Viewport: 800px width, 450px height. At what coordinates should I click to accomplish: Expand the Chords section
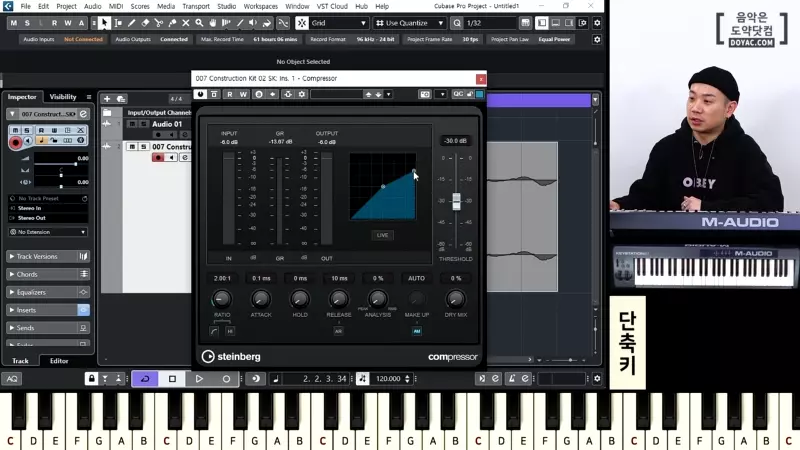48,274
